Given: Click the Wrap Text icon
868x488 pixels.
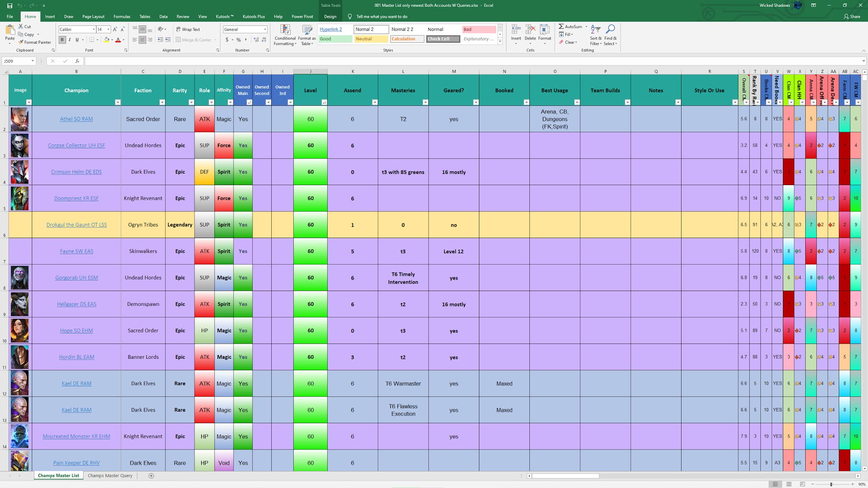Looking at the screenshot, I should pos(178,29).
